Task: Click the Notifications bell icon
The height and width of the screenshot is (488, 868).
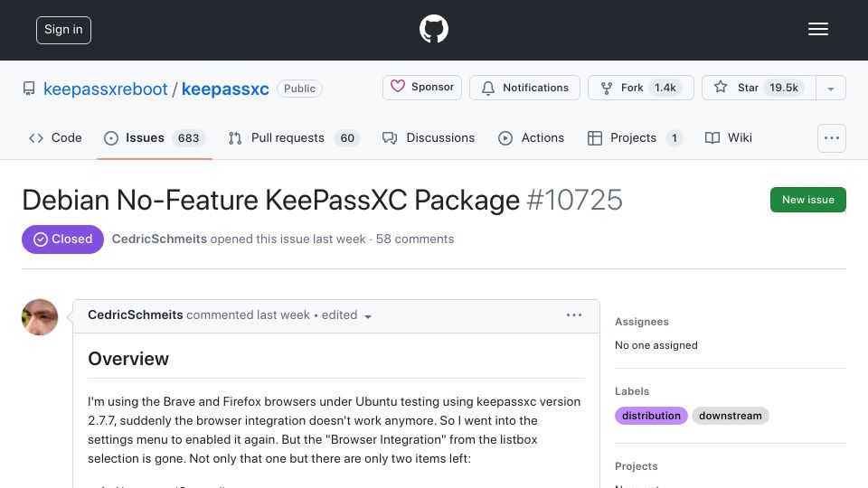Action: point(487,88)
